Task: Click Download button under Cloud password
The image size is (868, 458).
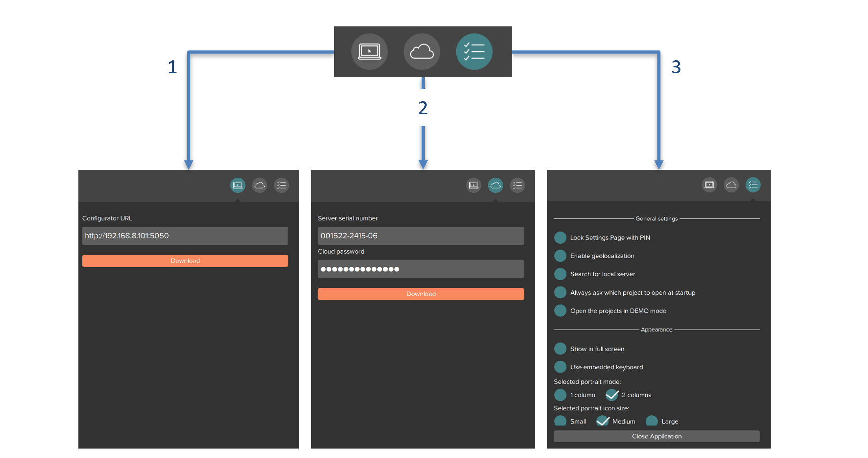Action: [421, 294]
